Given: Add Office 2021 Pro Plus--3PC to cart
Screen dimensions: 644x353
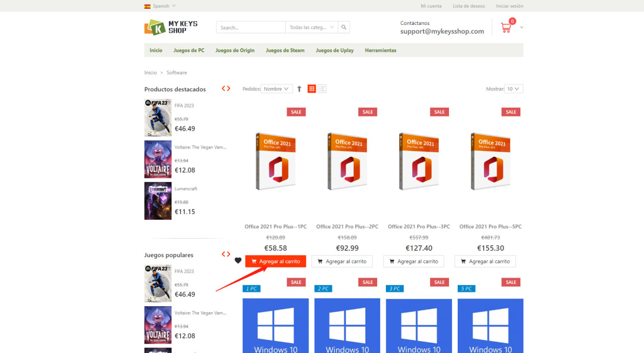Looking at the screenshot, I should tap(413, 261).
